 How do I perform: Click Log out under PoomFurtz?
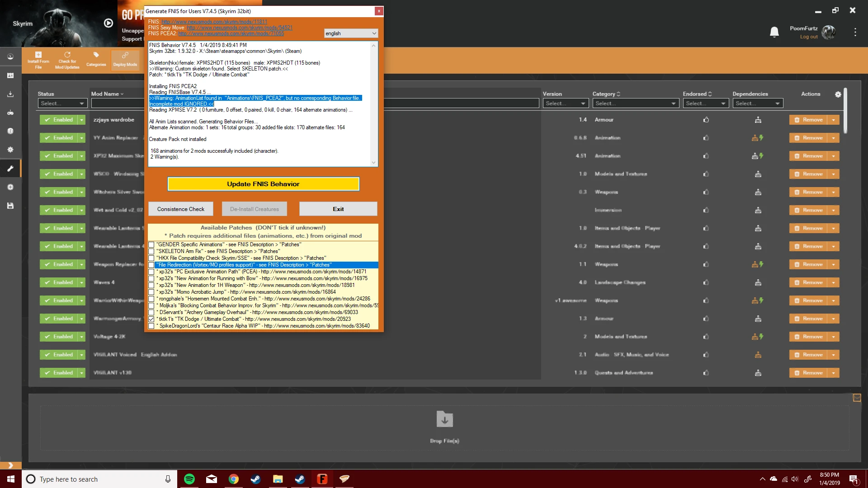click(808, 37)
